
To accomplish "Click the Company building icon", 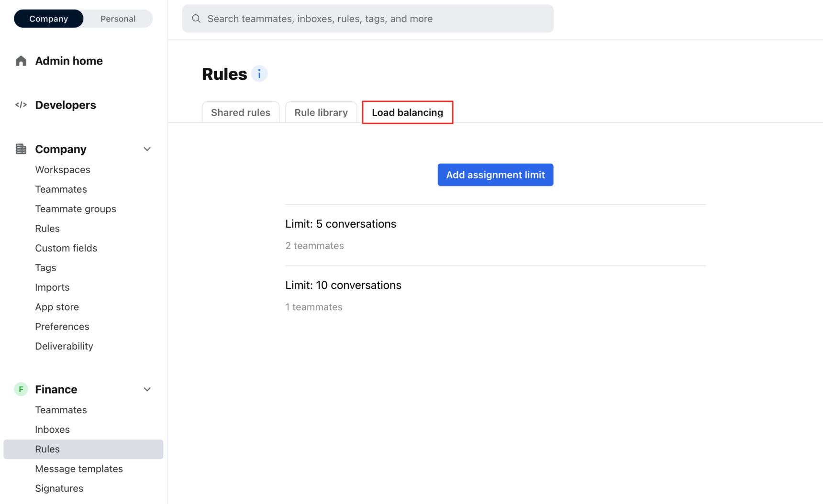I will pos(21,149).
